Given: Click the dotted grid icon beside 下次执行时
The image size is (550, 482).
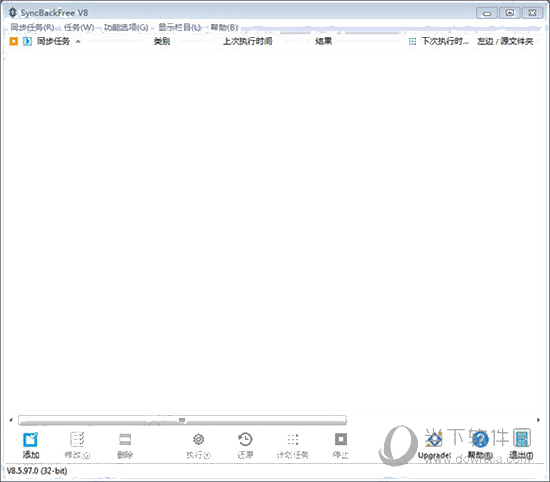Looking at the screenshot, I should [x=412, y=41].
